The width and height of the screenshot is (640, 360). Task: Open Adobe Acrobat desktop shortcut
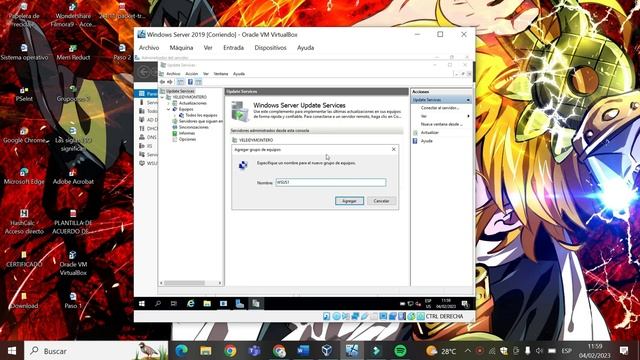coord(73,176)
